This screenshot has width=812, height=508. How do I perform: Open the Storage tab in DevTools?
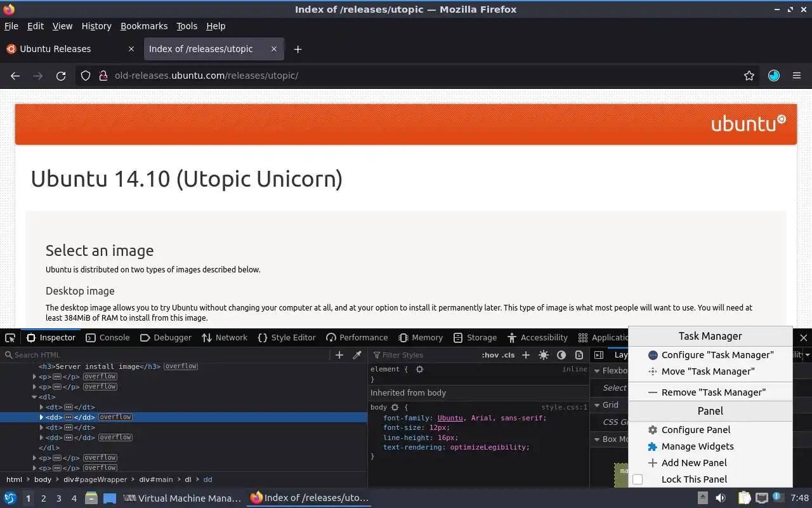tap(475, 338)
